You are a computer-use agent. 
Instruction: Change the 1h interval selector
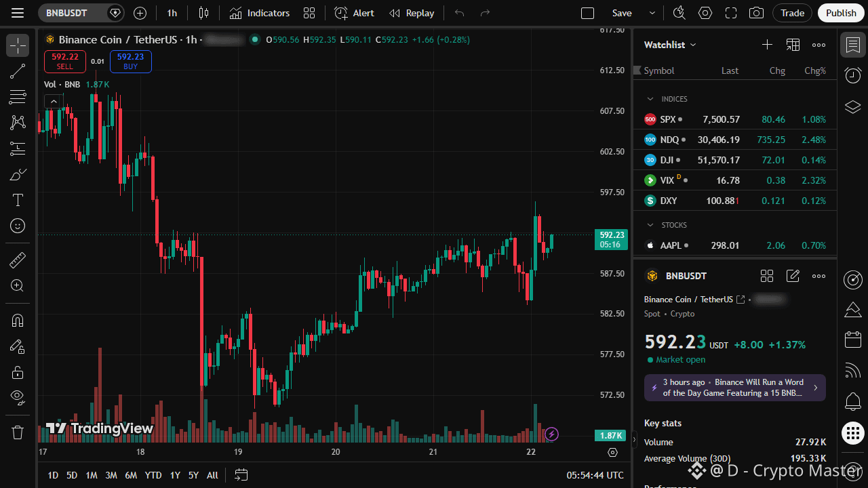click(172, 13)
